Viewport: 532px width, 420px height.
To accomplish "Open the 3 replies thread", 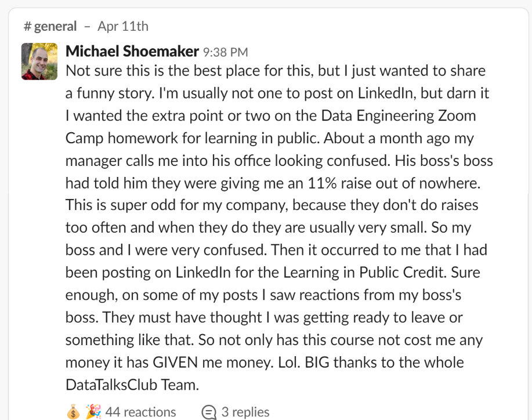I will (x=246, y=412).
